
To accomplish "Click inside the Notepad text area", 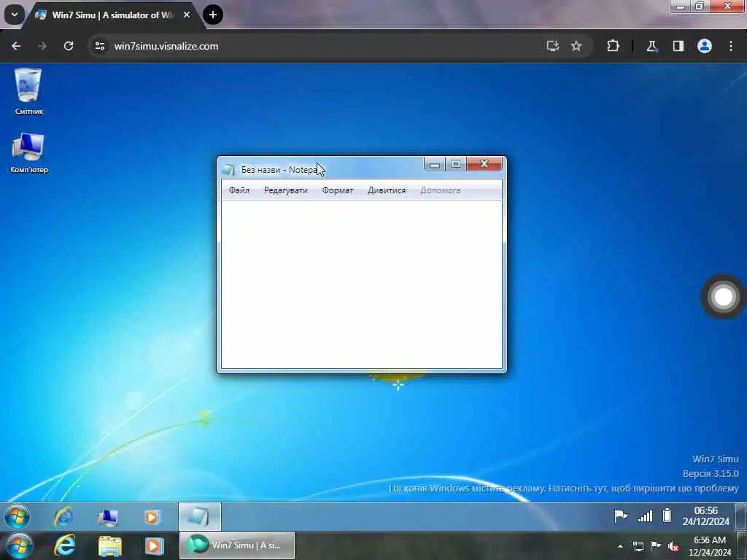I will 362,284.
